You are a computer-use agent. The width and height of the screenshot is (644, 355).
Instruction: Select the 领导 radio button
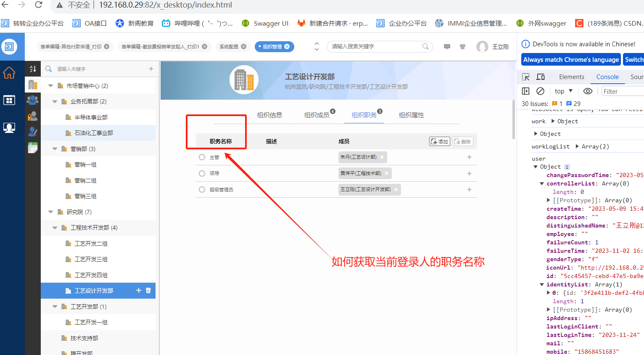tap(202, 173)
